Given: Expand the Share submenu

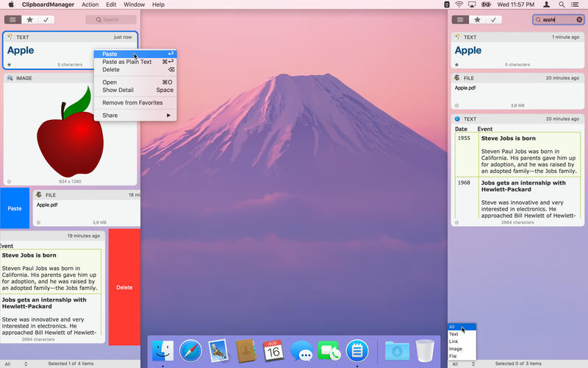Looking at the screenshot, I should click(135, 116).
